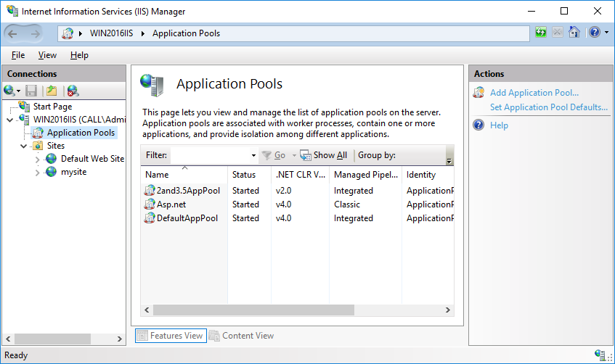The height and width of the screenshot is (364, 615).
Task: Select Start Page in connections tree
Action: click(x=52, y=107)
